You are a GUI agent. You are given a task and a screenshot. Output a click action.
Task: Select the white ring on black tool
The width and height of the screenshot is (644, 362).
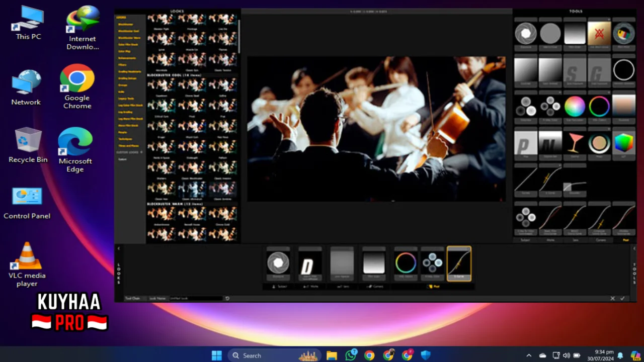point(624,70)
